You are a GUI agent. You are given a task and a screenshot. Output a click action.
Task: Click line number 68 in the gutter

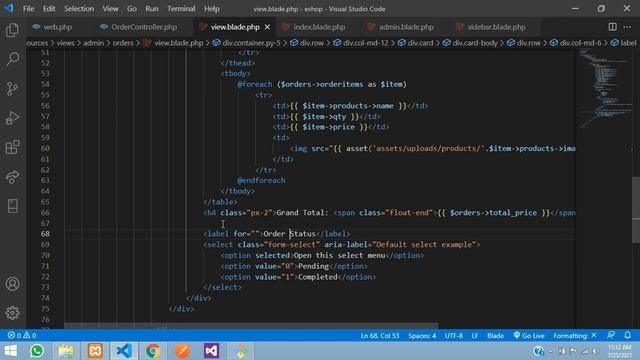click(x=45, y=234)
